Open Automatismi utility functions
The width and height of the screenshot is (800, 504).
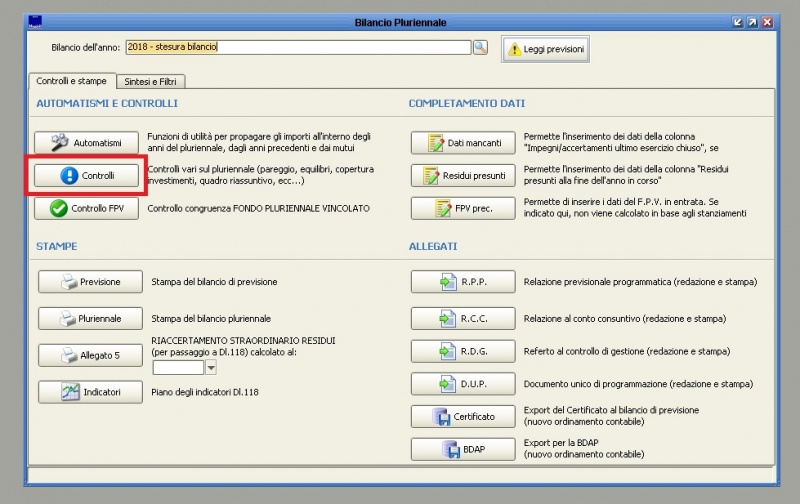click(x=86, y=143)
